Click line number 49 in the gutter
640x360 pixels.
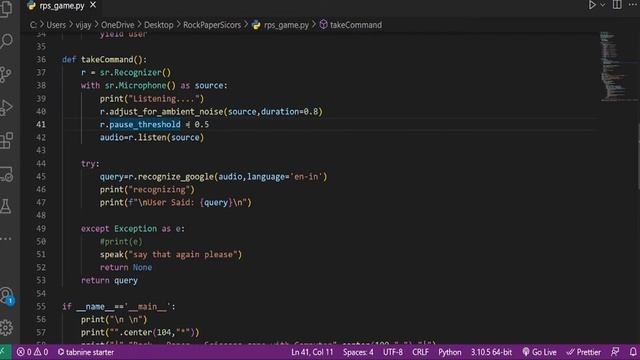(41, 229)
